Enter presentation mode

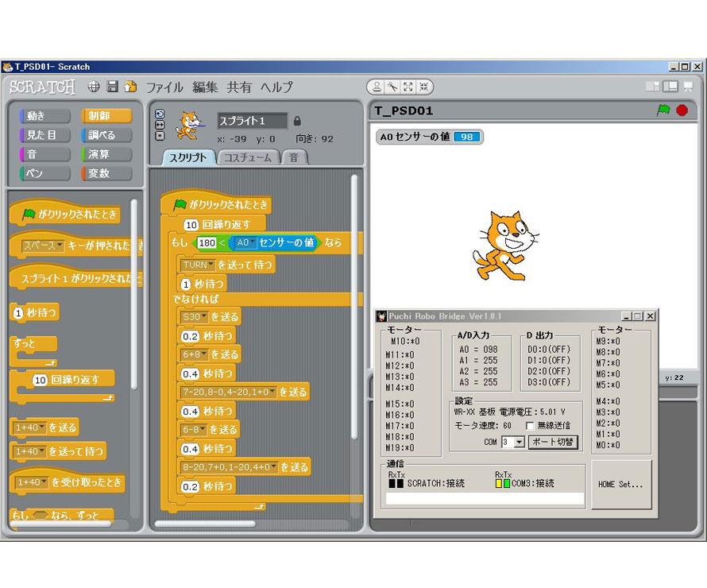point(688,86)
